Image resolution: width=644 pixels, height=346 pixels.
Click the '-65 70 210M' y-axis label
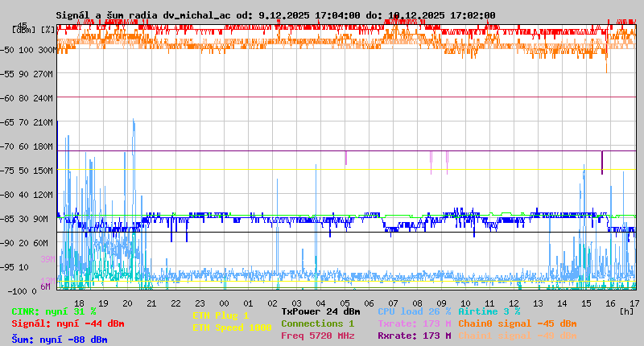click(x=28, y=123)
